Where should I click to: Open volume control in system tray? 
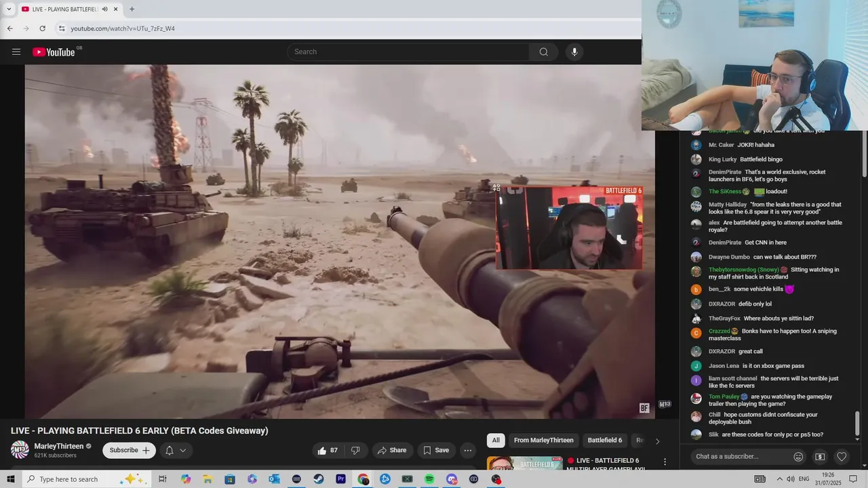click(x=790, y=479)
